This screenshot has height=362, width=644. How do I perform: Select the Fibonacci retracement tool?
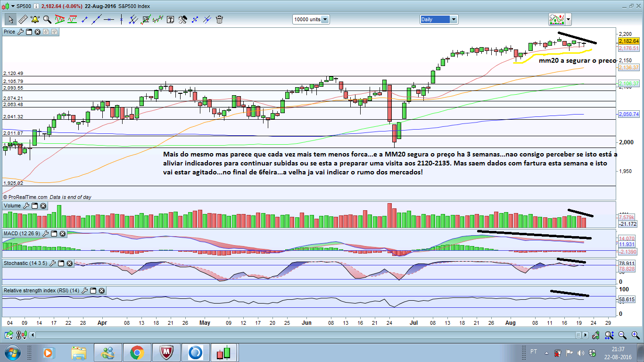point(146,19)
